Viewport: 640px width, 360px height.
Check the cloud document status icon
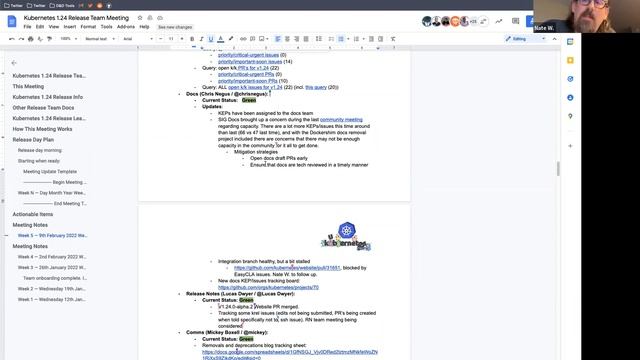tap(160, 18)
